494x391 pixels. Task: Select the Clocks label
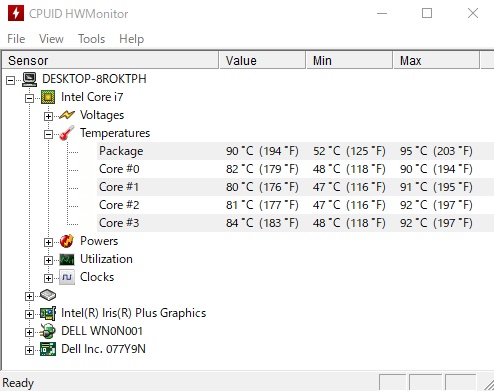97,277
